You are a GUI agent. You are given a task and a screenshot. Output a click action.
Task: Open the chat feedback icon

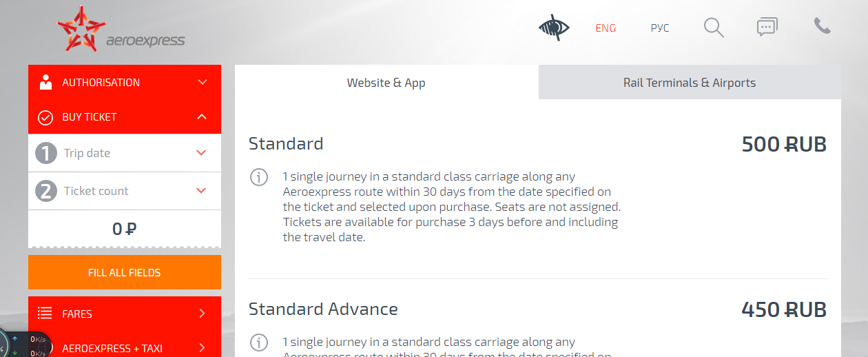(767, 28)
